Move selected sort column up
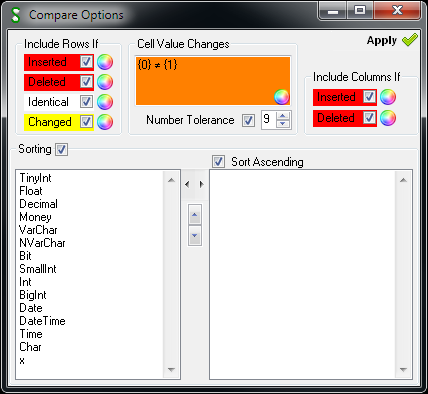 (195, 215)
